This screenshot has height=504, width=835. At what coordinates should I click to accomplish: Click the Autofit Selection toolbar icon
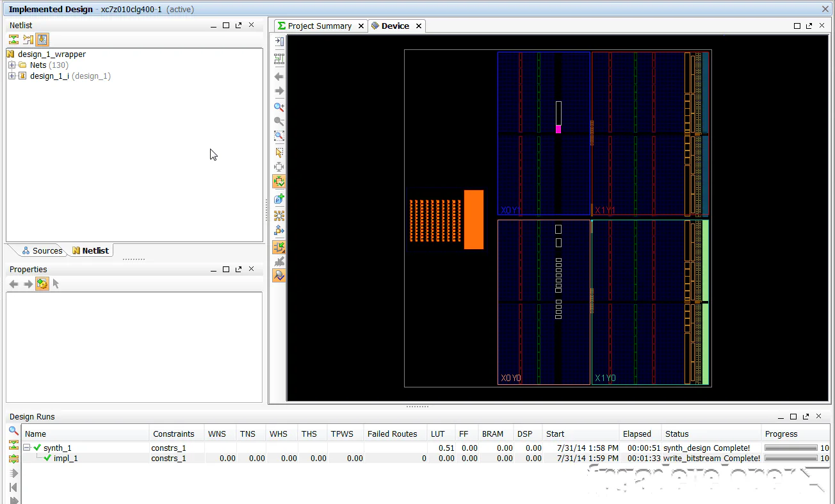click(x=279, y=167)
